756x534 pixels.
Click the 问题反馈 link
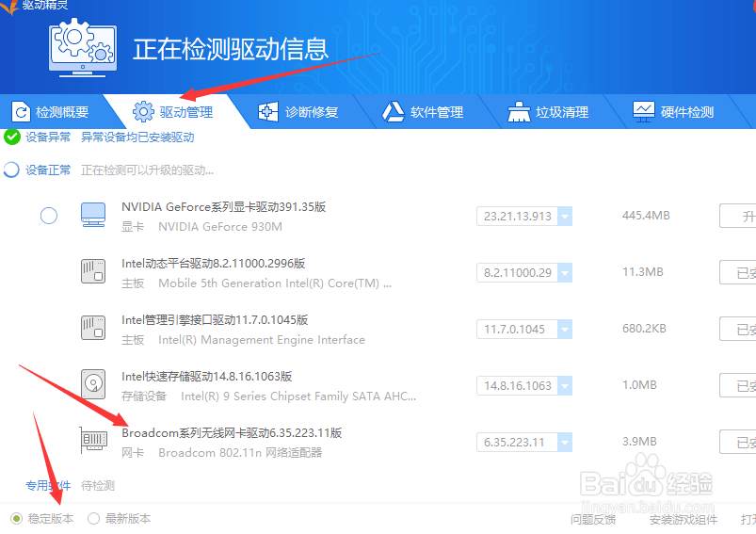pos(593,520)
